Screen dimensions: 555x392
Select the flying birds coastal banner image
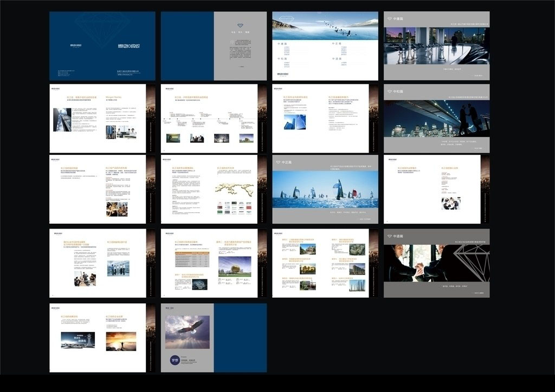tap(325, 25)
